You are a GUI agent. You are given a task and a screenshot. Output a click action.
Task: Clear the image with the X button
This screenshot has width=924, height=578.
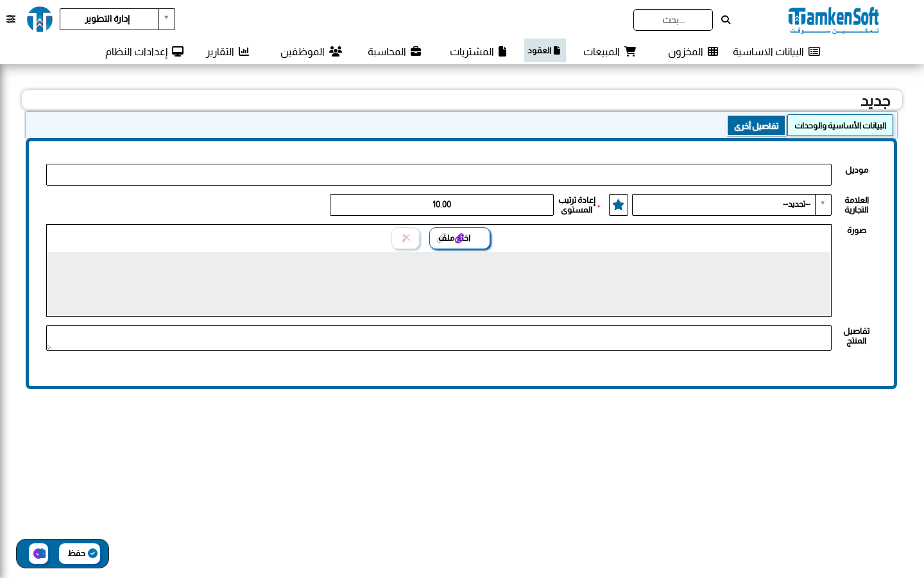(x=406, y=238)
